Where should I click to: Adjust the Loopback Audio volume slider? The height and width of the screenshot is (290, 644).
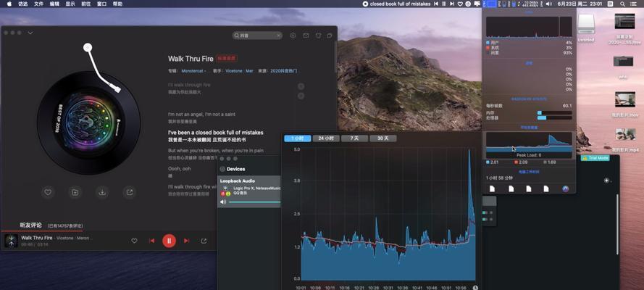[254, 202]
